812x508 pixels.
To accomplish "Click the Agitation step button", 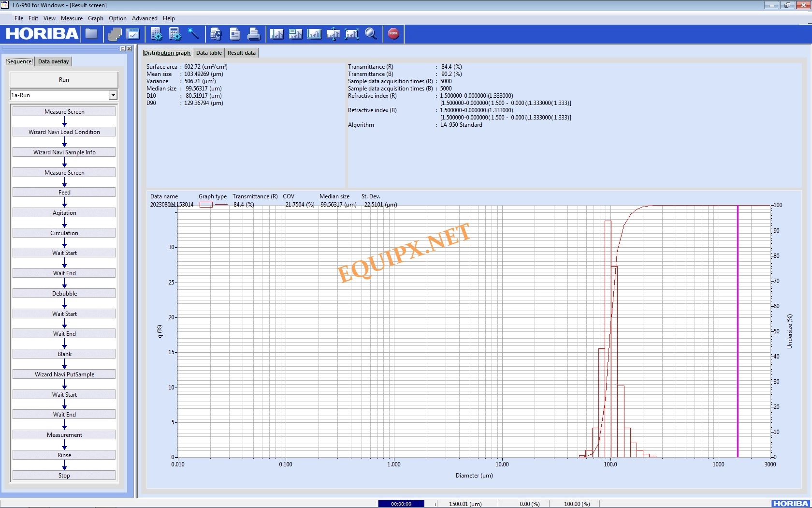I will [x=64, y=212].
